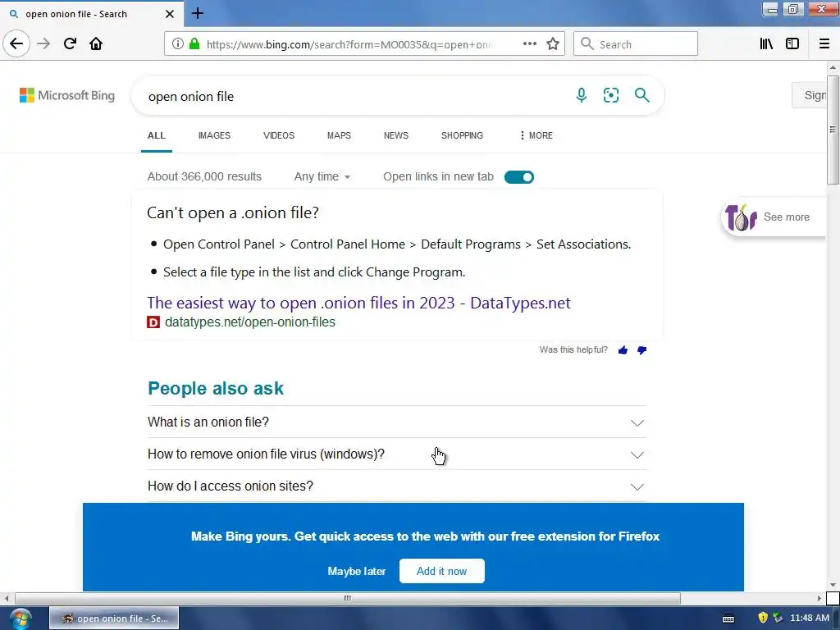The height and width of the screenshot is (630, 840).
Task: Open Bing visual search camera icon
Action: (x=610, y=95)
